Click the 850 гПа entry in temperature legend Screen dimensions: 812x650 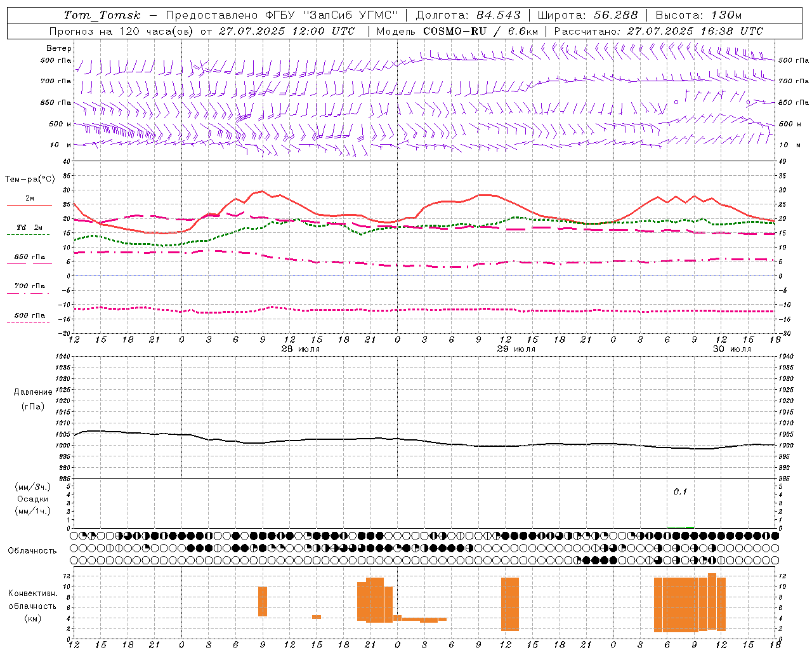point(30,256)
